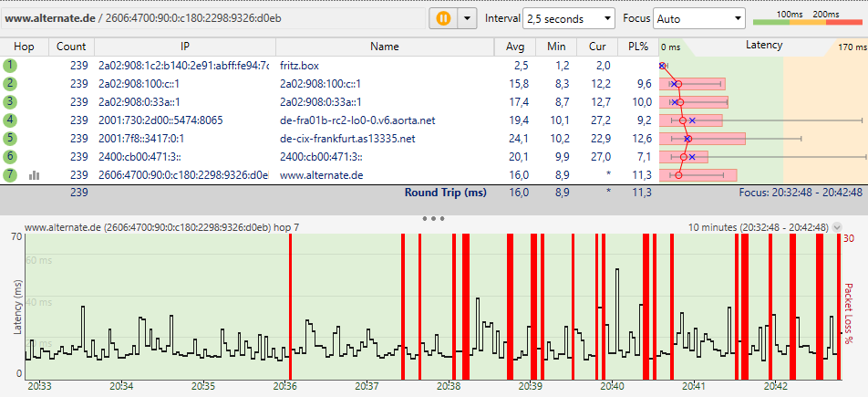Sort by the Count column header
The width and height of the screenshot is (868, 397).
click(71, 47)
